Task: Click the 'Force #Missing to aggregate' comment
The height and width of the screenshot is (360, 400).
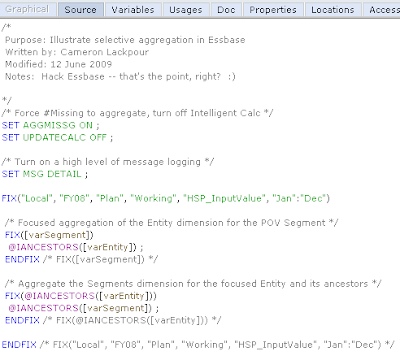Action: (x=137, y=113)
